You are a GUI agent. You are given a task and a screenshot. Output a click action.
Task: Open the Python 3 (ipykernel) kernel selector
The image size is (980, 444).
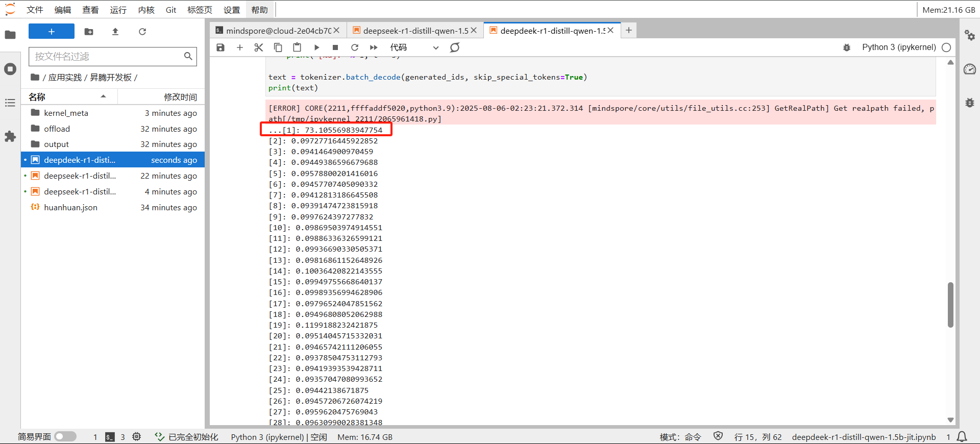pos(899,47)
